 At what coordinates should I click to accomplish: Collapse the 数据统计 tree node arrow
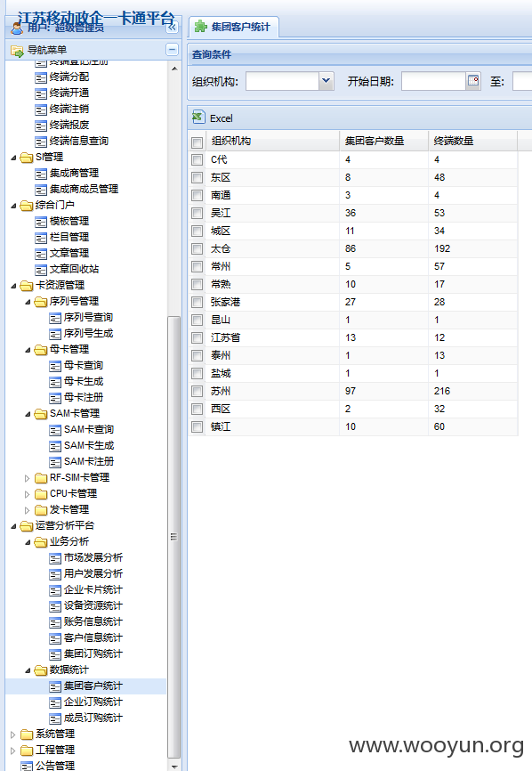pos(28,670)
